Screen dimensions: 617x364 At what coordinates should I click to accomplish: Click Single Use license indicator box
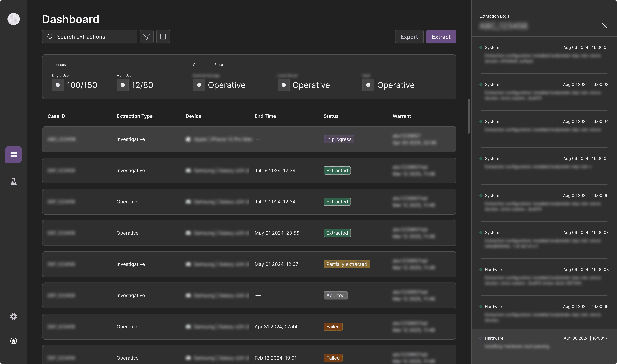(58, 85)
